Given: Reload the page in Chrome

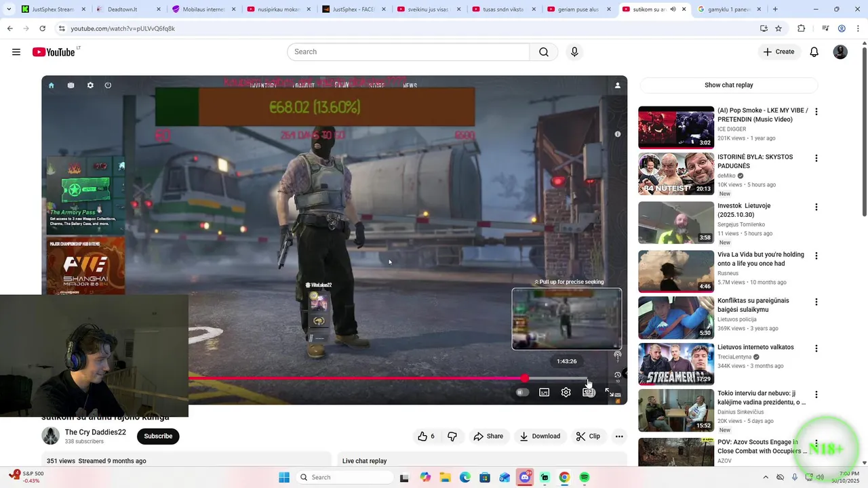Looking at the screenshot, I should tap(42, 28).
